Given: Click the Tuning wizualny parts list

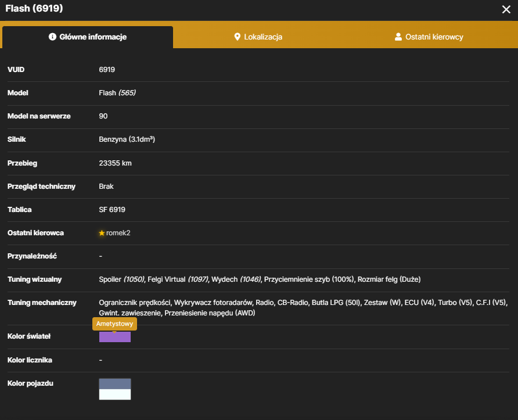Looking at the screenshot, I should 260,279.
